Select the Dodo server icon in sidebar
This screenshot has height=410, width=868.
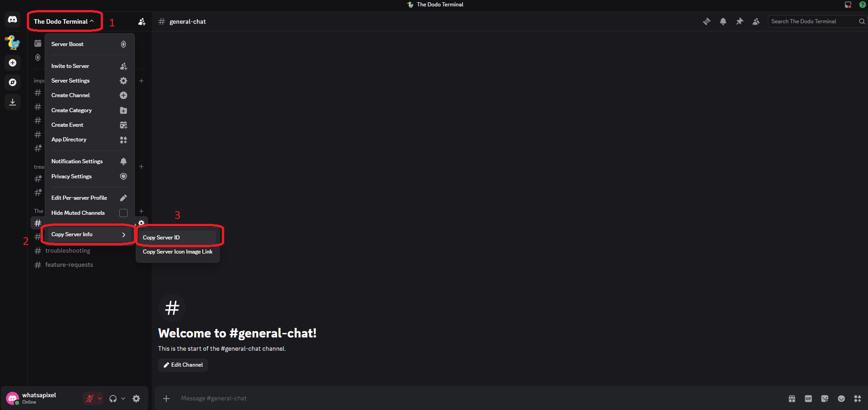pos(13,42)
